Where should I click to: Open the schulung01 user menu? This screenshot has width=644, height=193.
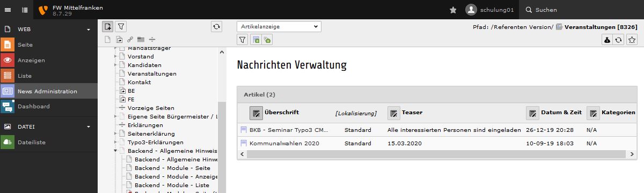pyautogui.click(x=489, y=10)
